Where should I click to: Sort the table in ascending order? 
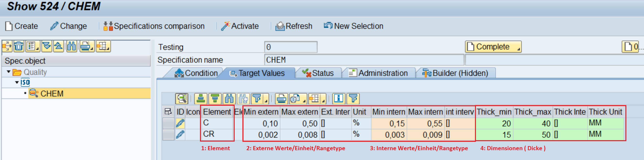click(201, 99)
